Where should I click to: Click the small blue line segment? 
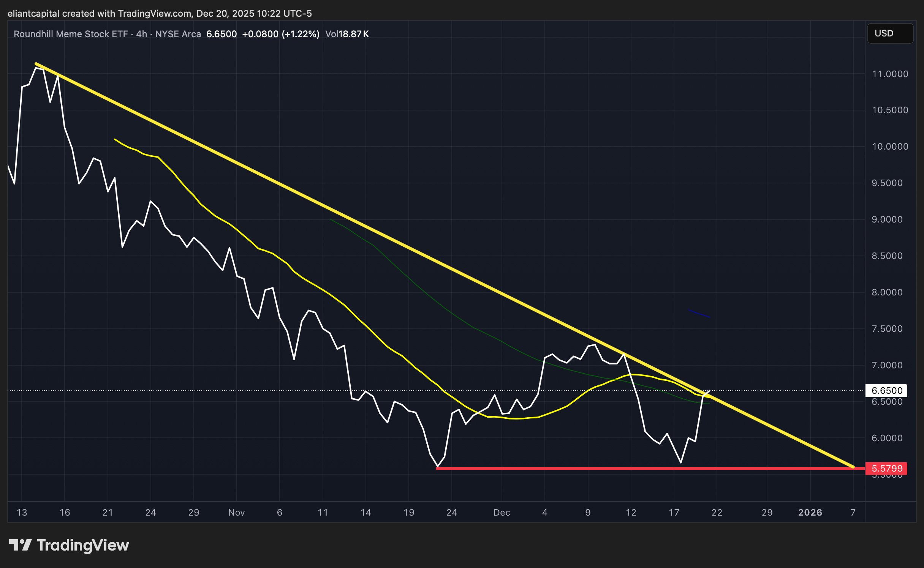pos(699,314)
